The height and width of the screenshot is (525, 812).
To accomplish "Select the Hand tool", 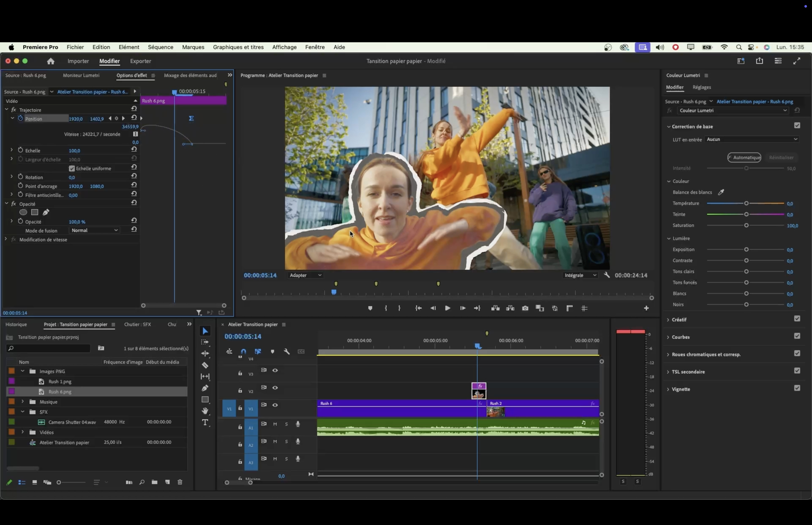I will click(205, 411).
